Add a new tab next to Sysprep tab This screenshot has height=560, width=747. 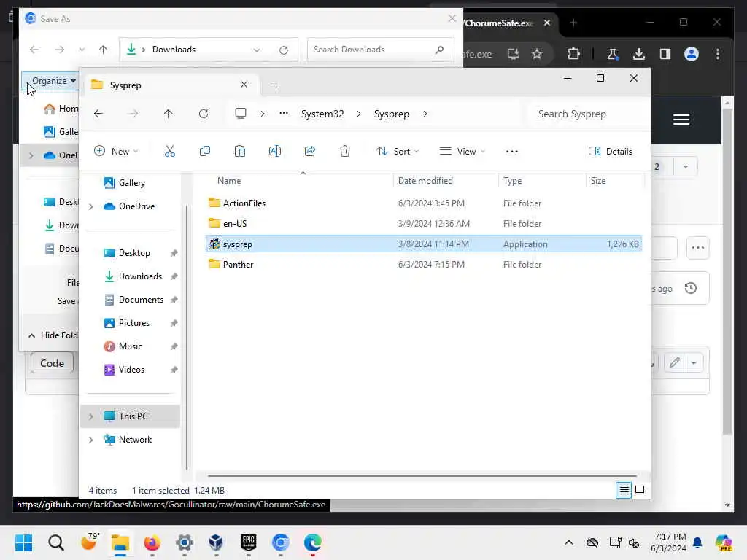(276, 85)
